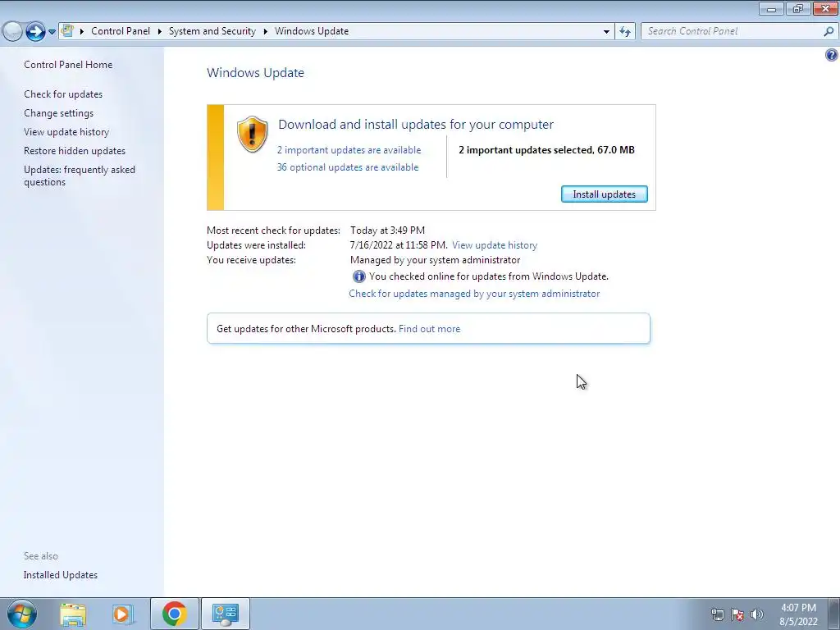This screenshot has width=840, height=630.
Task: Open Windows Explorer from the taskbar
Action: [x=73, y=614]
